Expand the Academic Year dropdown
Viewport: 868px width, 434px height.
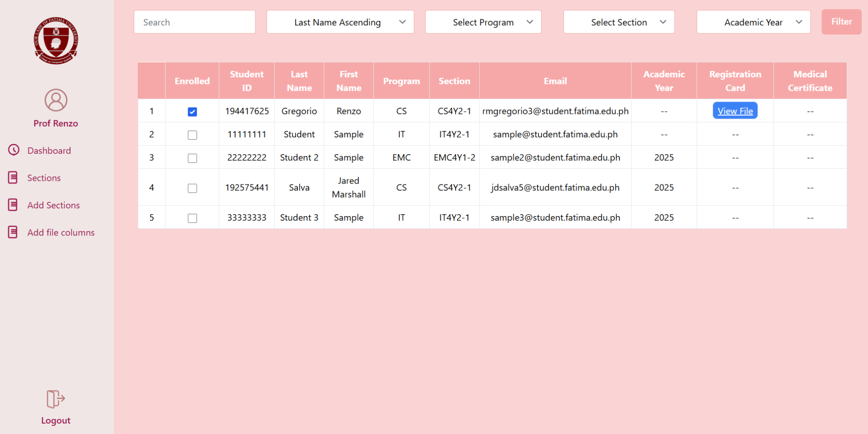point(753,22)
